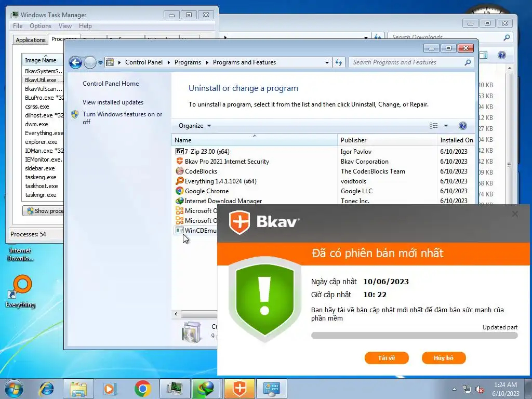This screenshot has height=399, width=532.
Task: Click the Bkav shield logo in popup header
Action: click(x=240, y=222)
